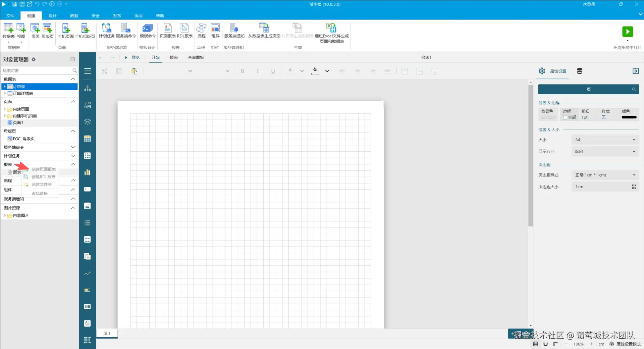Select the 页 1 page tab
Image resolution: width=644 pixels, height=349 pixels.
pyautogui.click(x=107, y=334)
